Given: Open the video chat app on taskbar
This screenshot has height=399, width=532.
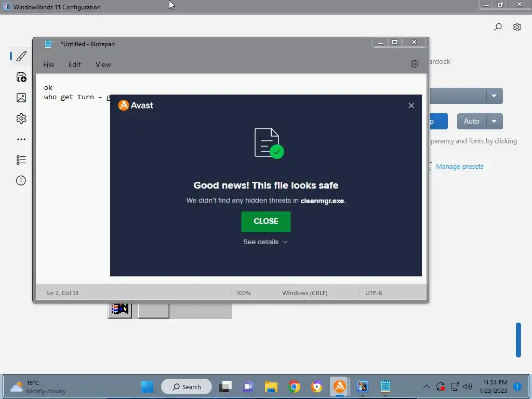Looking at the screenshot, I should (248, 387).
